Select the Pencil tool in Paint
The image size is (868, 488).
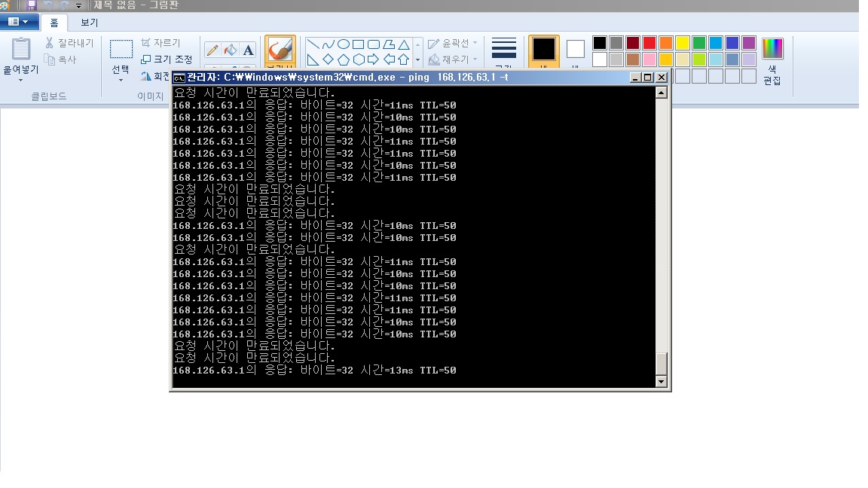pos(212,50)
